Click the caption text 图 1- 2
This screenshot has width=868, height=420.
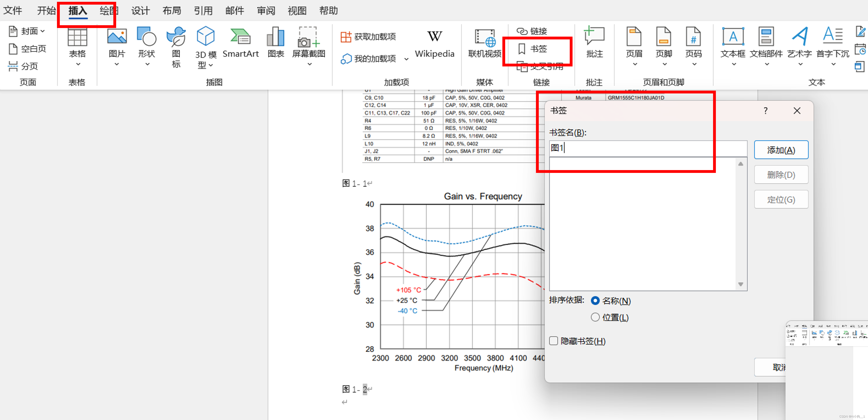(x=354, y=389)
